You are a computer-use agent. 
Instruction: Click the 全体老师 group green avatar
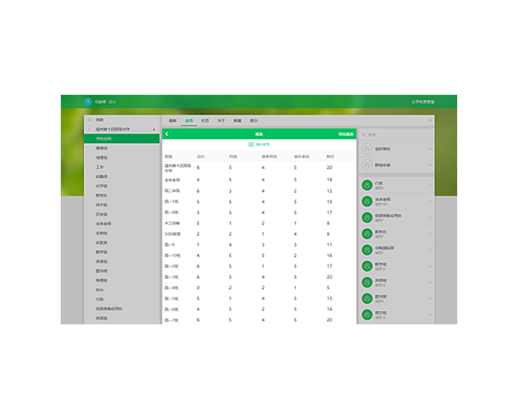coord(367,201)
